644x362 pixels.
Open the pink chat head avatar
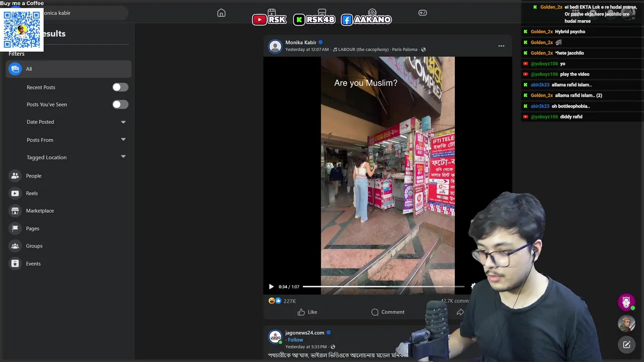pos(626,302)
